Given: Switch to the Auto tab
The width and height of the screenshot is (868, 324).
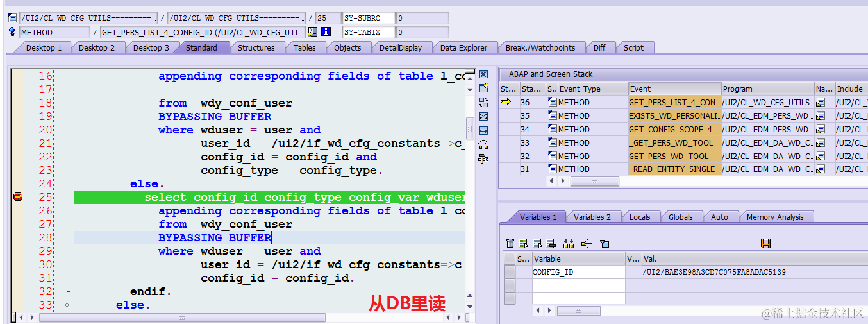Looking at the screenshot, I should [719, 217].
